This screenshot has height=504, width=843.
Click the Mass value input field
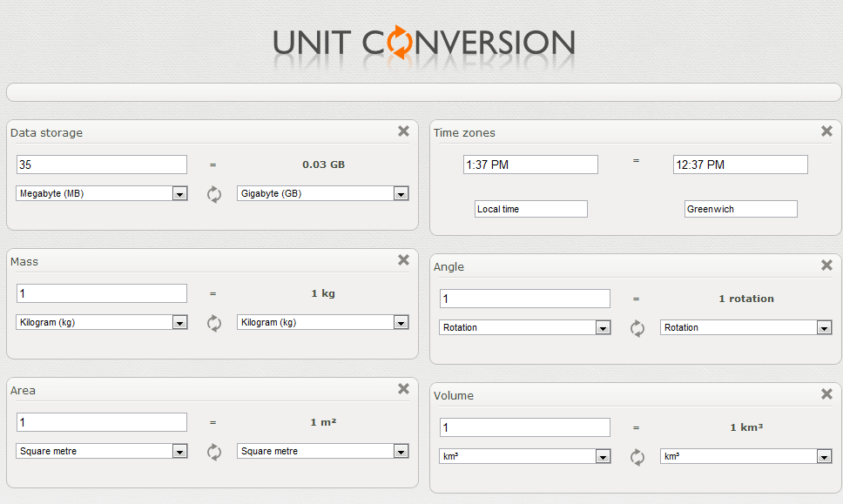point(102,293)
